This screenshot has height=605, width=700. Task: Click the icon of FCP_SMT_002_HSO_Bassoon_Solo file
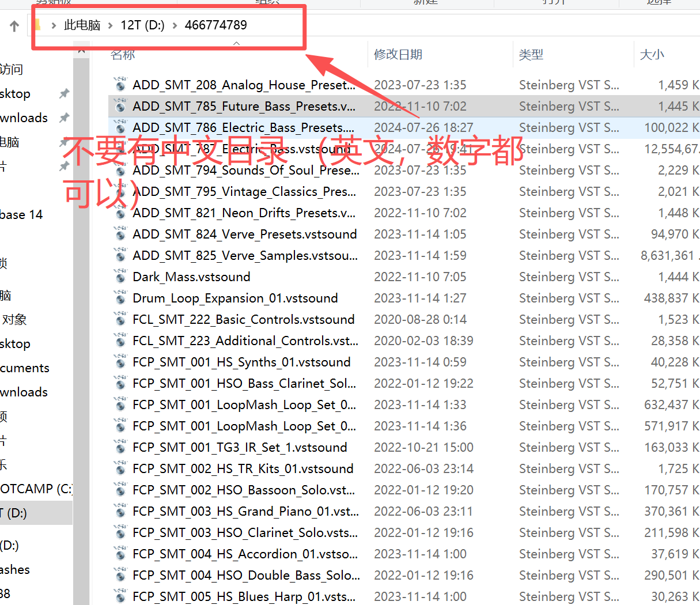(x=120, y=490)
